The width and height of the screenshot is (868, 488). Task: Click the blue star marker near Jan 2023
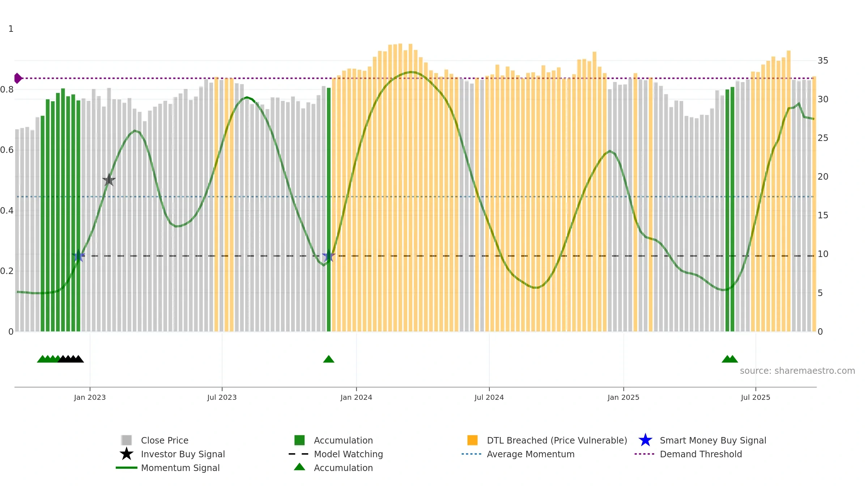(78, 256)
